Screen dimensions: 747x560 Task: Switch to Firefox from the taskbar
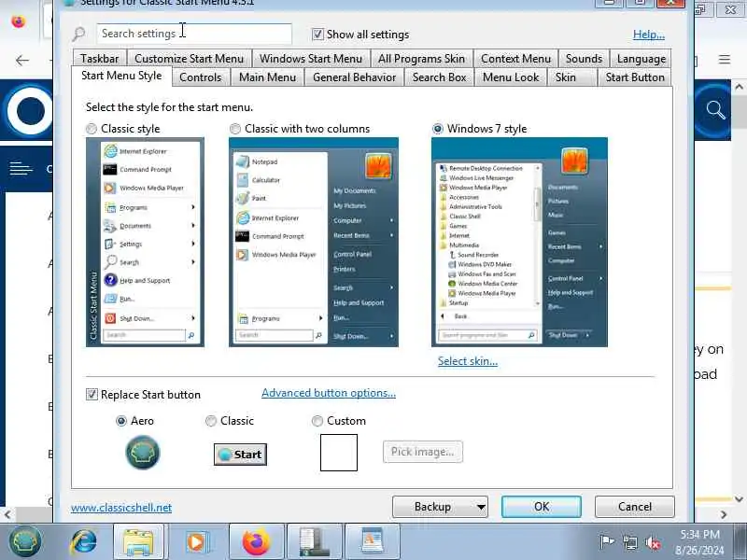[256, 542]
